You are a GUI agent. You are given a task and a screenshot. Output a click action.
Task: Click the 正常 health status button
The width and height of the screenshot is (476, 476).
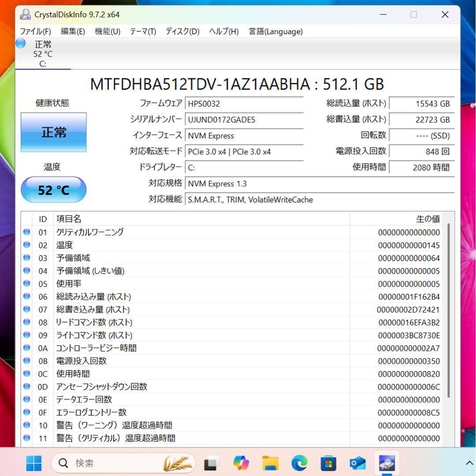[53, 132]
